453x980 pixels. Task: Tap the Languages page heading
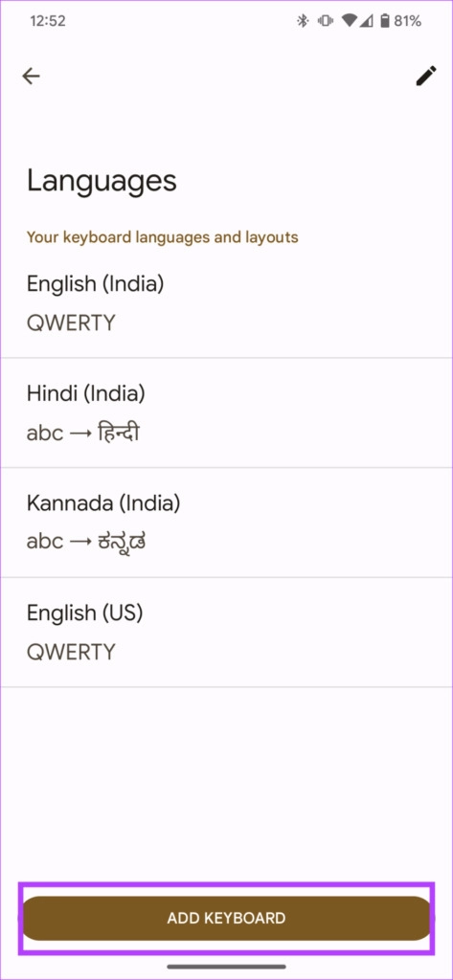click(102, 181)
